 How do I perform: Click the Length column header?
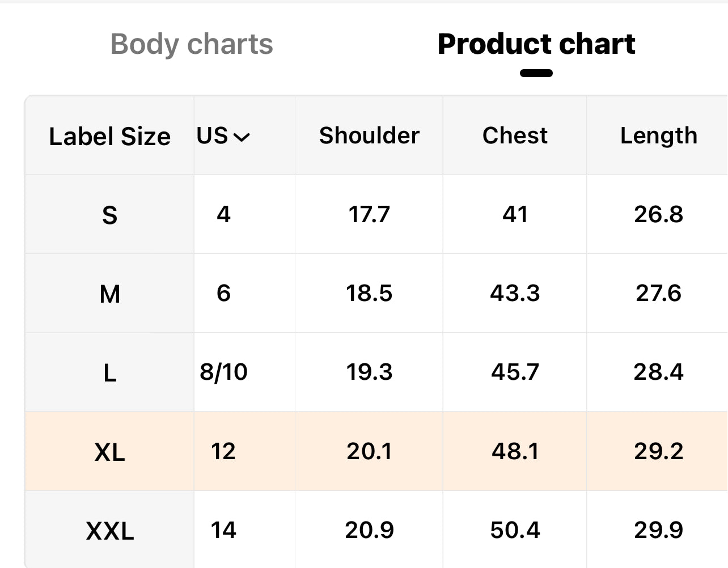point(658,135)
